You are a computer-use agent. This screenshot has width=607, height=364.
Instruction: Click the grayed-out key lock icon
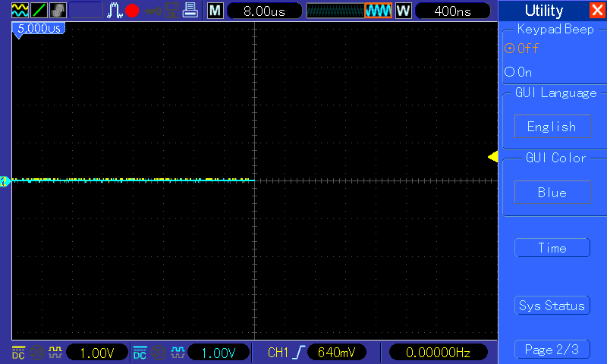(x=153, y=11)
